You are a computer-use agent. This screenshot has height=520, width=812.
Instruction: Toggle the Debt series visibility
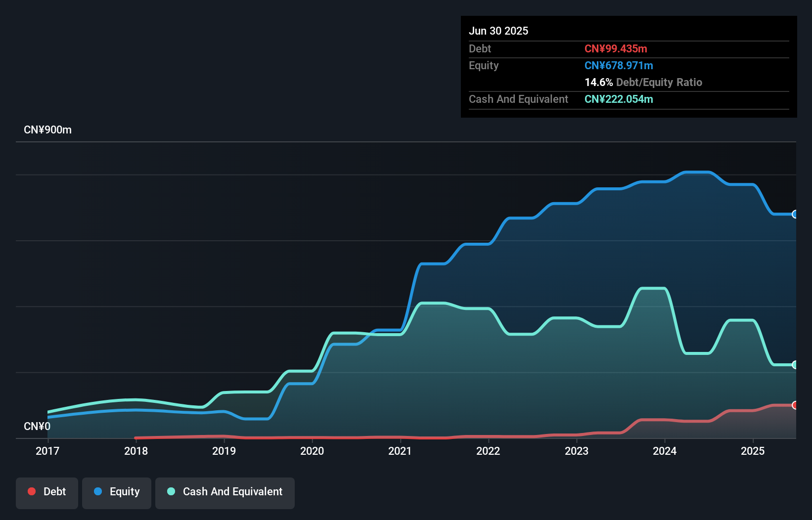point(46,493)
